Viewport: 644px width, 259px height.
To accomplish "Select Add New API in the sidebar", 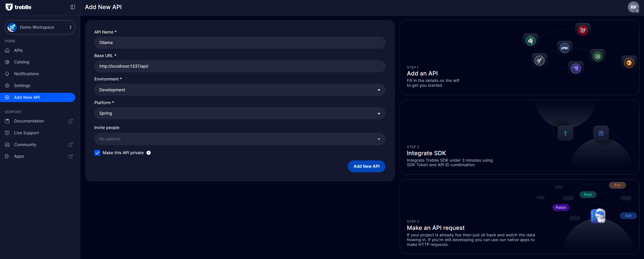I will coord(38,98).
